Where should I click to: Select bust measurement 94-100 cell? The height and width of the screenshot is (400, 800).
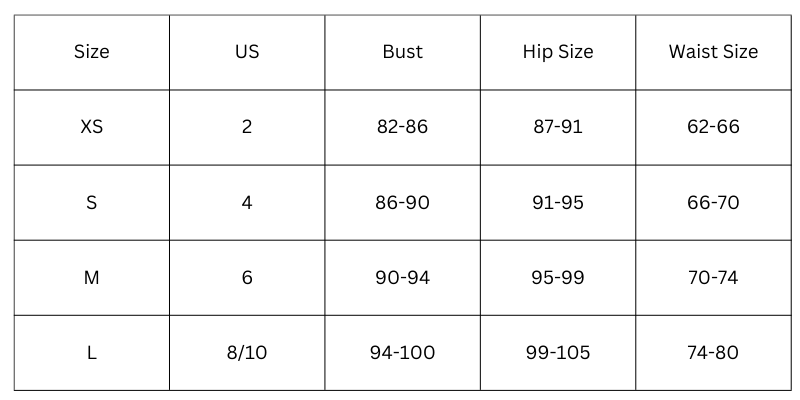[x=402, y=352]
